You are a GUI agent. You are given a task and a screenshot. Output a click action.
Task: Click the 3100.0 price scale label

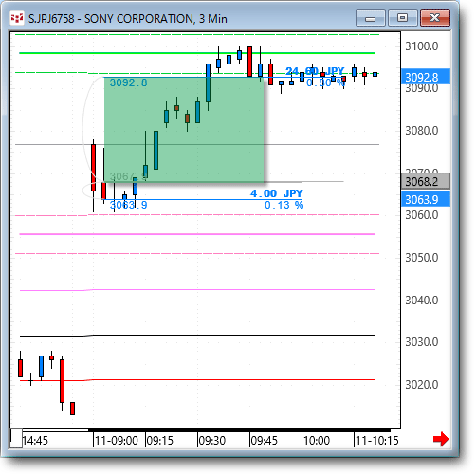click(422, 46)
